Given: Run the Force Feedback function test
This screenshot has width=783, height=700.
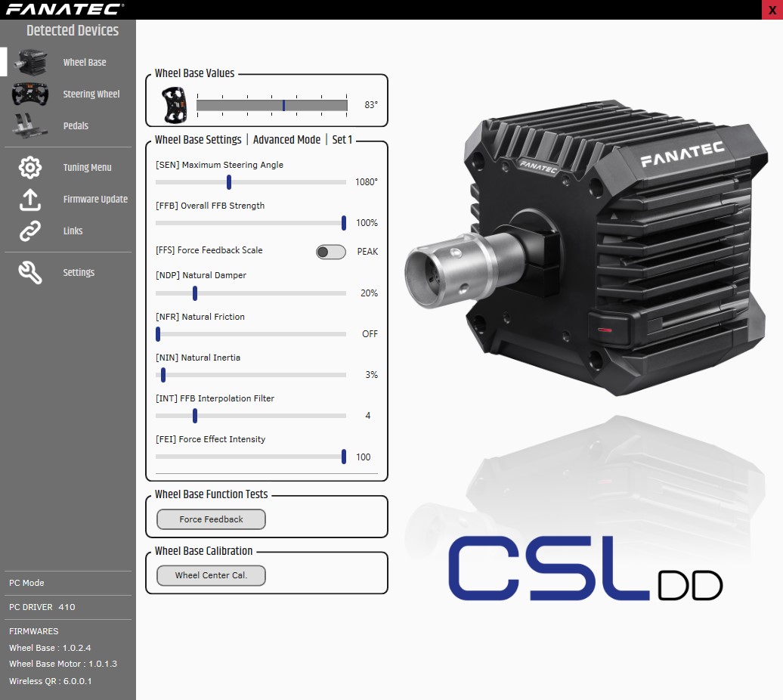Looking at the screenshot, I should coord(210,519).
